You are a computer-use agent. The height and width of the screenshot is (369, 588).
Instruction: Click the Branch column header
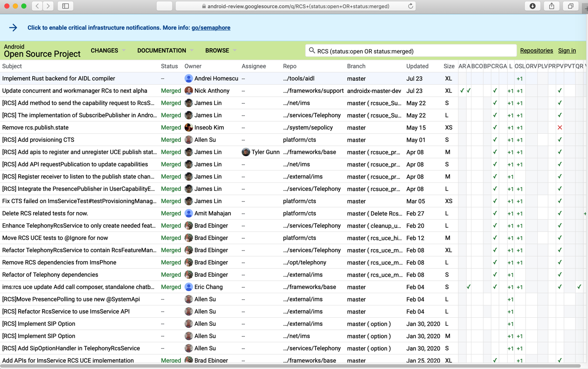point(356,66)
